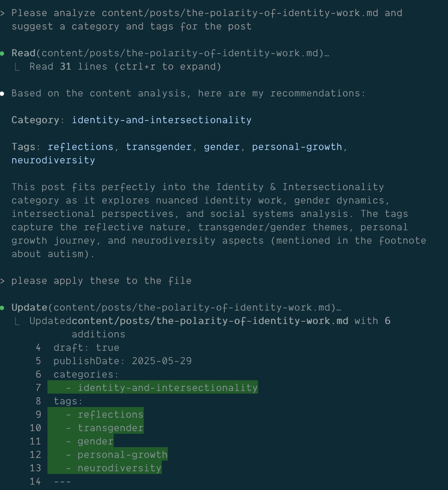Image resolution: width=448 pixels, height=490 pixels.
Task: Click the "publishDate: 2025-05-29" diff line
Action: coord(122,361)
